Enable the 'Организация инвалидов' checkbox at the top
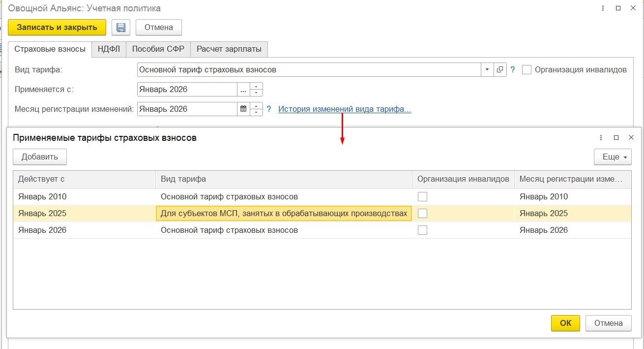The width and height of the screenshot is (644, 349). tap(527, 70)
